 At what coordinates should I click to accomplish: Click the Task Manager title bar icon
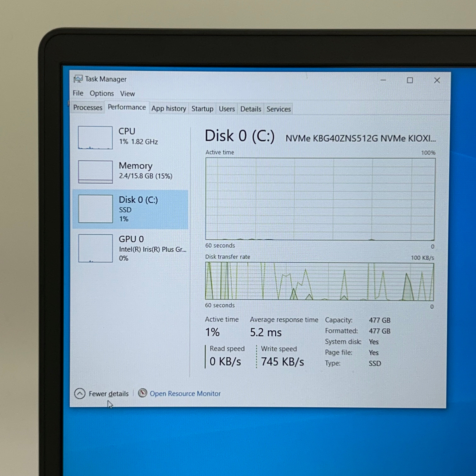(78, 79)
